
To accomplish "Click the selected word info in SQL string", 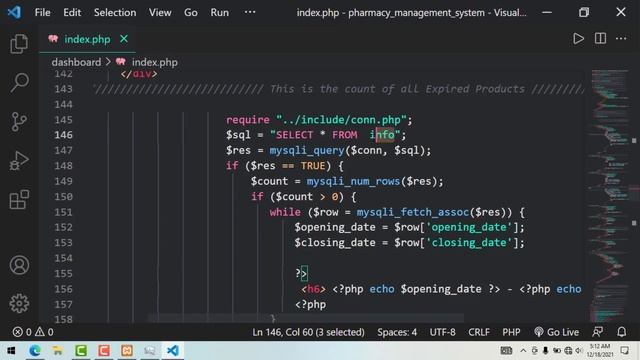I will tap(382, 135).
